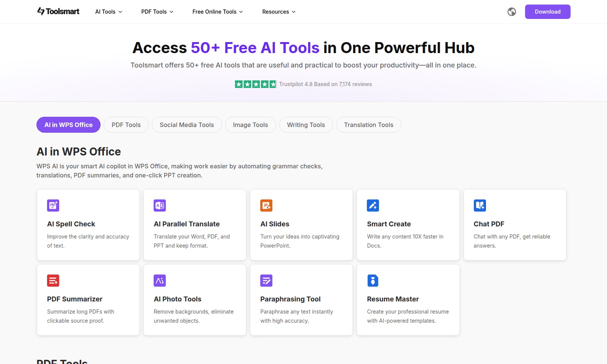Click the 'AI in WPS Office' section heading

pyautogui.click(x=79, y=152)
